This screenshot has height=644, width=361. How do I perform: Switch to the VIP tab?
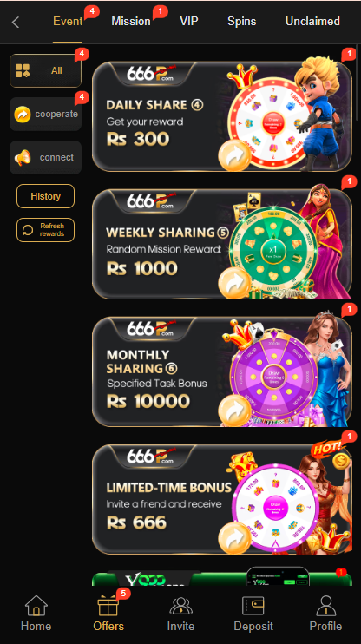click(x=189, y=22)
